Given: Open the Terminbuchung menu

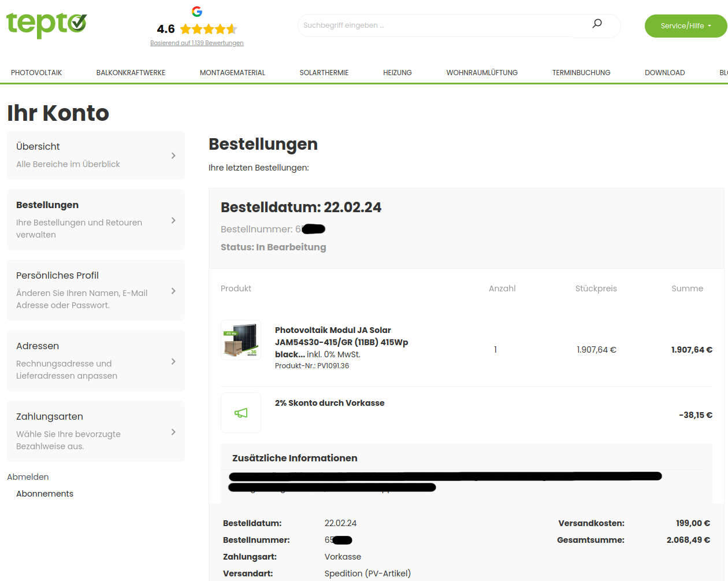Looking at the screenshot, I should [581, 73].
